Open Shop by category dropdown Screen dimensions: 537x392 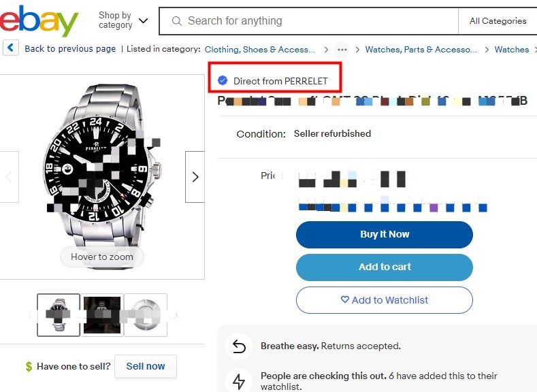pos(123,20)
